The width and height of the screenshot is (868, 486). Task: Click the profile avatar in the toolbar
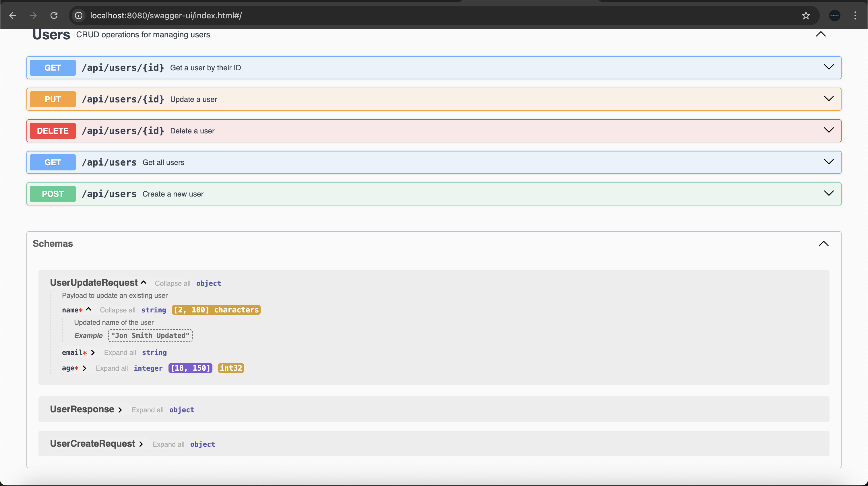tap(835, 15)
